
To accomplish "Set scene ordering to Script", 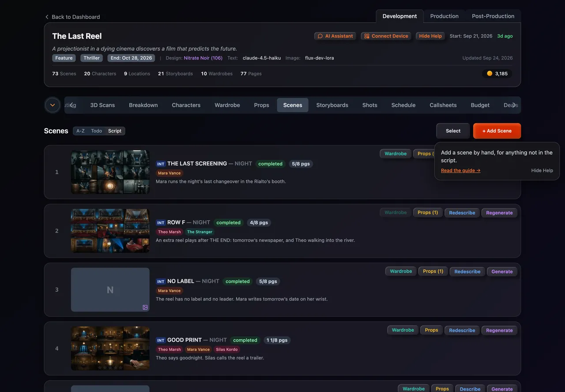I will click(115, 131).
